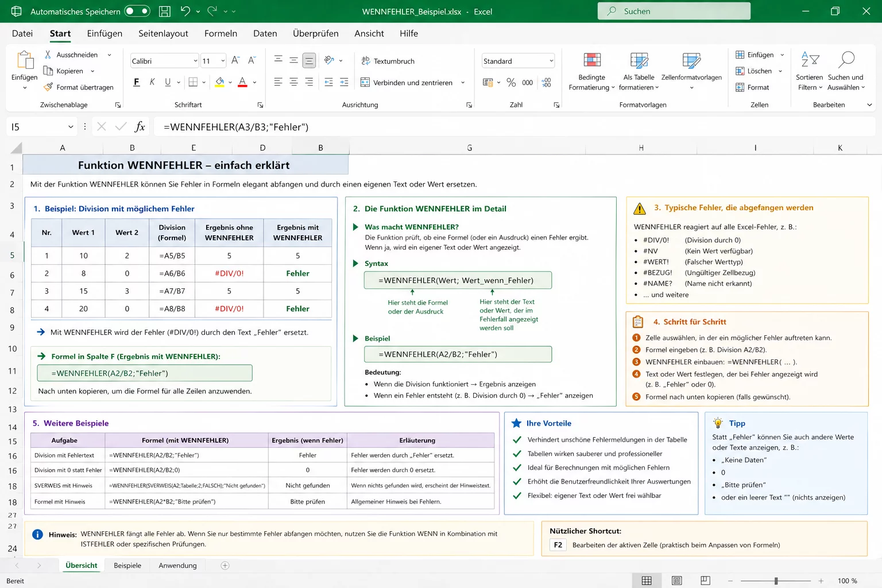This screenshot has width=882, height=588.
Task: Click the Textumbruch wrap icon
Action: tap(366, 61)
